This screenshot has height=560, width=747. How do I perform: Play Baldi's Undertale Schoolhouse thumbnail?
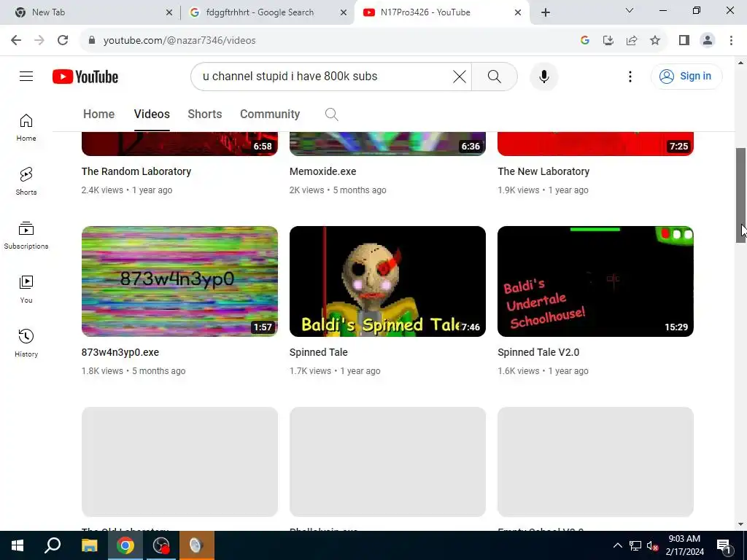pyautogui.click(x=595, y=281)
